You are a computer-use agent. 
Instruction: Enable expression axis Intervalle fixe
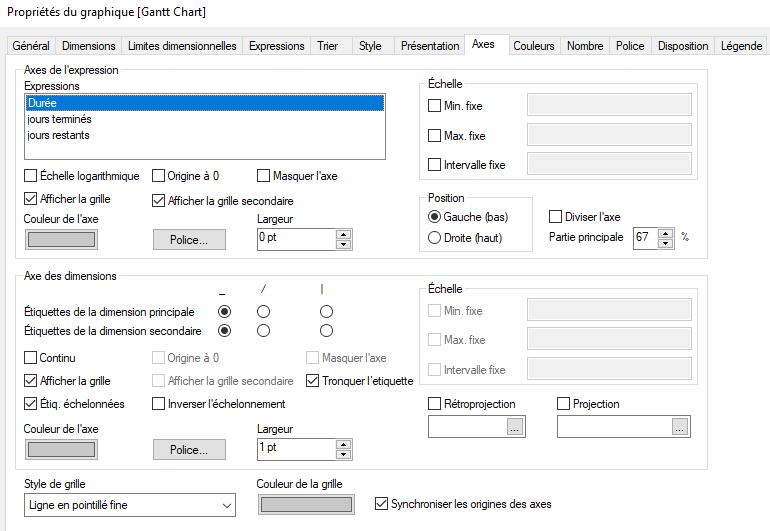(x=435, y=165)
